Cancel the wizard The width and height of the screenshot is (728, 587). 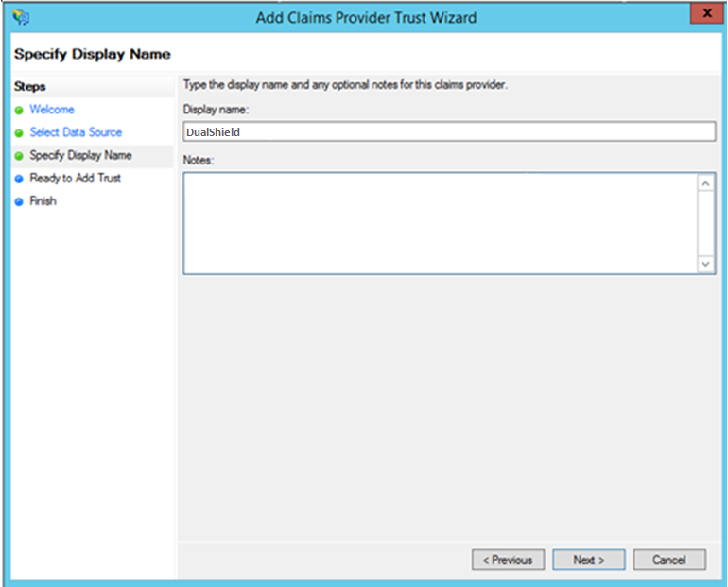(x=668, y=560)
